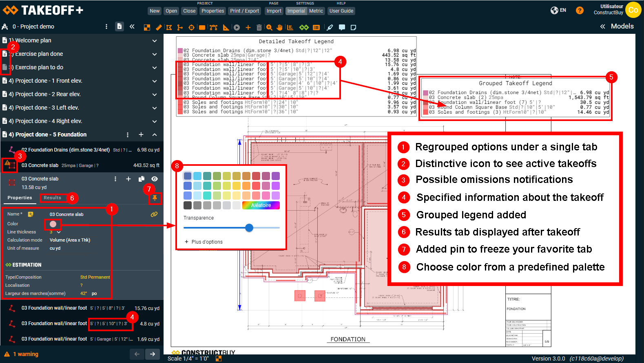
Task: Expand Plus d'options in color picker
Action: (x=204, y=242)
